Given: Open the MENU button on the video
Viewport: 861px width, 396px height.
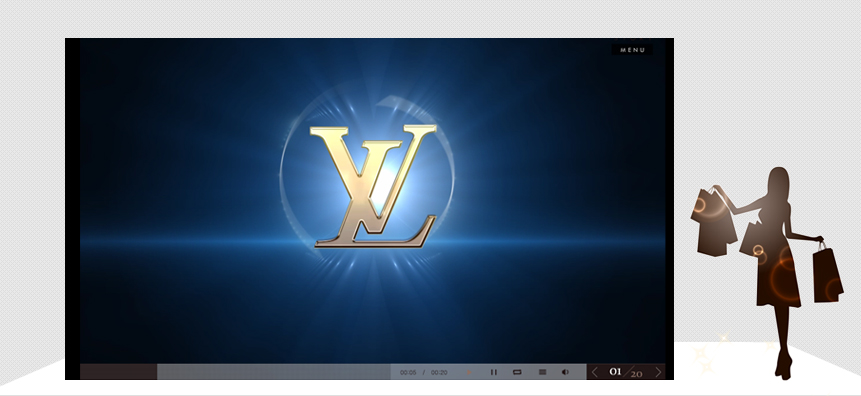Looking at the screenshot, I should [632, 49].
